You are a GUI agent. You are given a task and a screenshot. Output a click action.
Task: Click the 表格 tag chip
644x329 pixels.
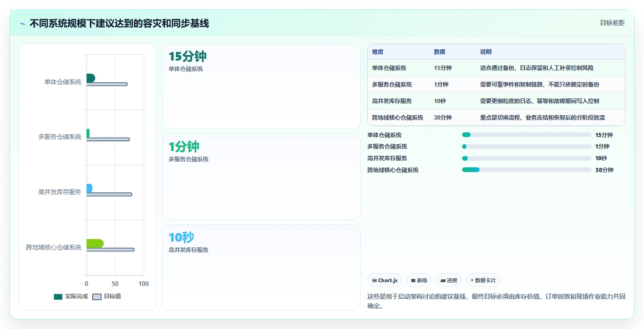pyautogui.click(x=419, y=280)
